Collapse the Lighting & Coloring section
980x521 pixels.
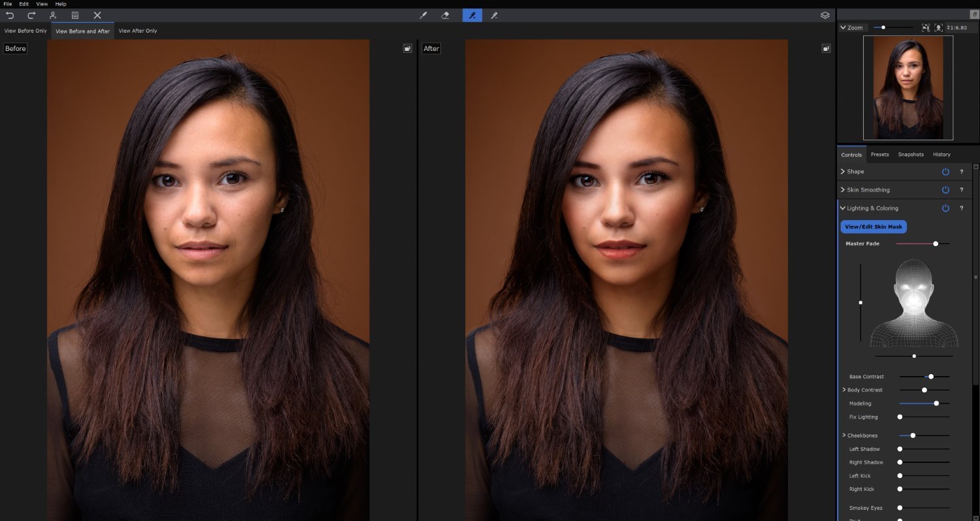coord(843,208)
